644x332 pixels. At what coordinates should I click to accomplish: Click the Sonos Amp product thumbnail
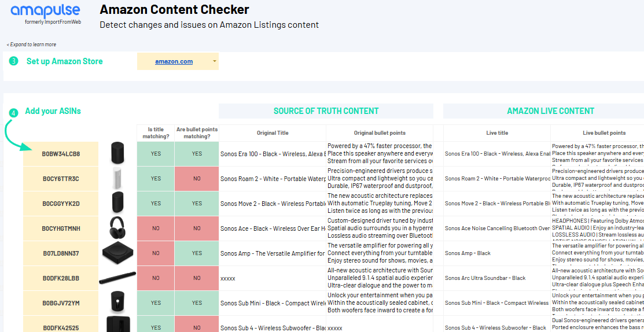(x=117, y=253)
